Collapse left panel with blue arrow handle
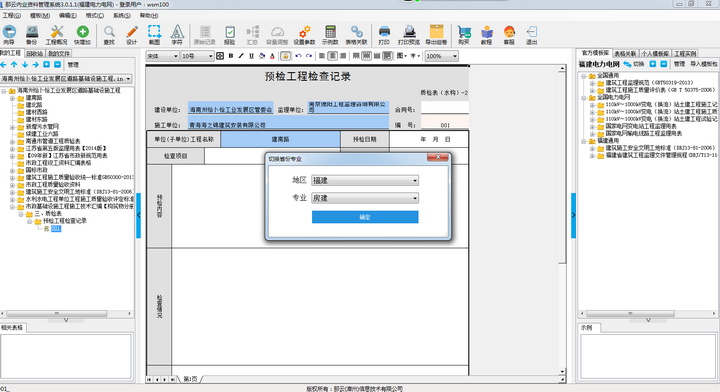 [138, 215]
